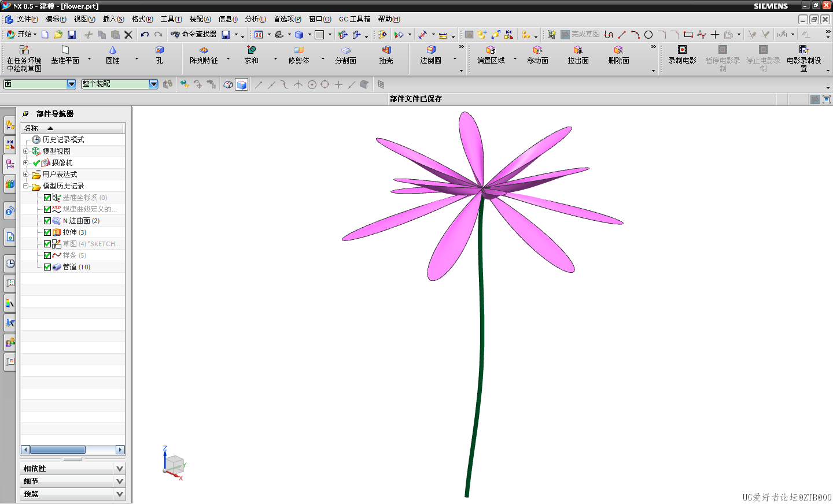Select the Offset Region (偏置区域) tool
833x504 pixels.
click(x=491, y=55)
